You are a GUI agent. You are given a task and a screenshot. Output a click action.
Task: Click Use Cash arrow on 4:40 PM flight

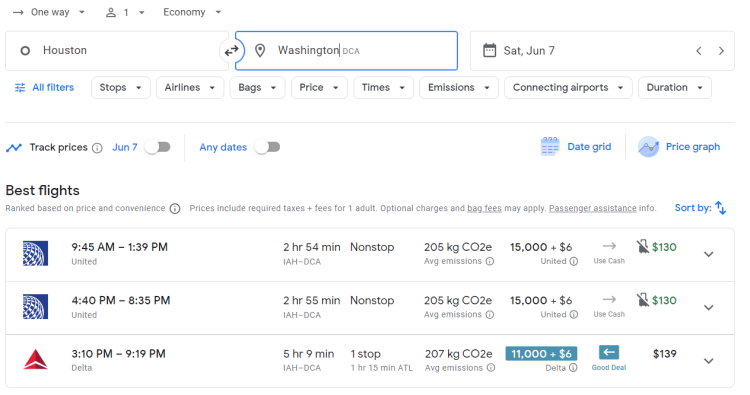pos(609,300)
